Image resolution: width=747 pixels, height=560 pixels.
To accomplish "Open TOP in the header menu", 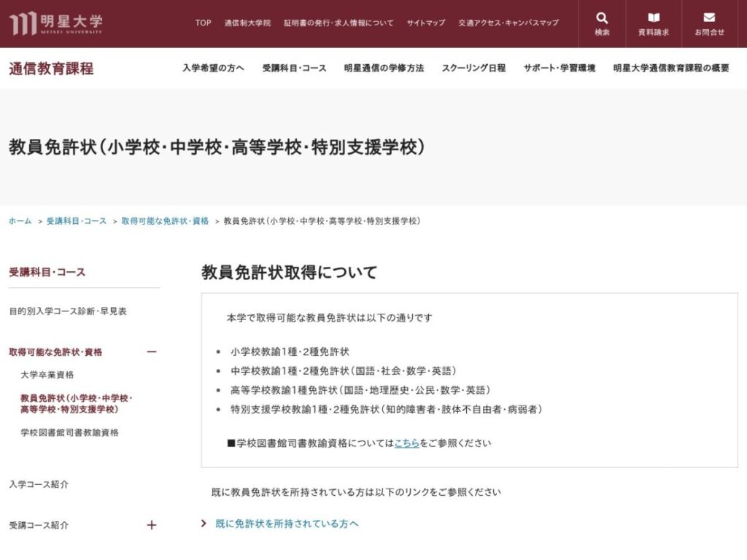I will tap(203, 23).
